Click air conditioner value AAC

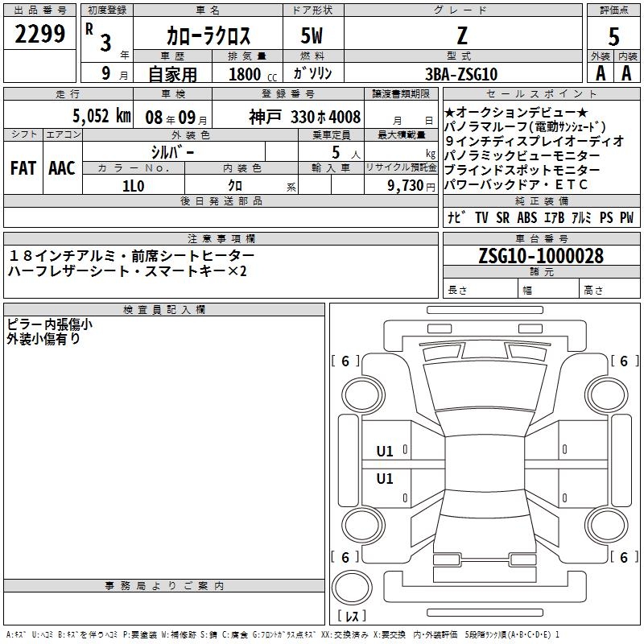pyautogui.click(x=62, y=168)
